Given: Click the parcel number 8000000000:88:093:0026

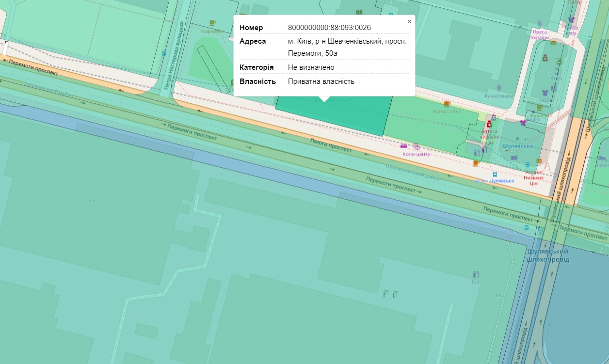Looking at the screenshot, I should click(x=329, y=27).
